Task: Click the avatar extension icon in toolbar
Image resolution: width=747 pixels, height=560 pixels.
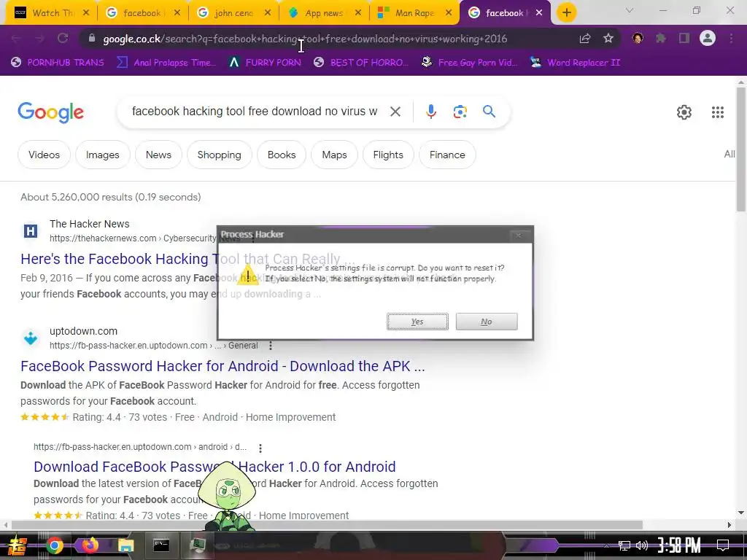Action: pyautogui.click(x=638, y=38)
